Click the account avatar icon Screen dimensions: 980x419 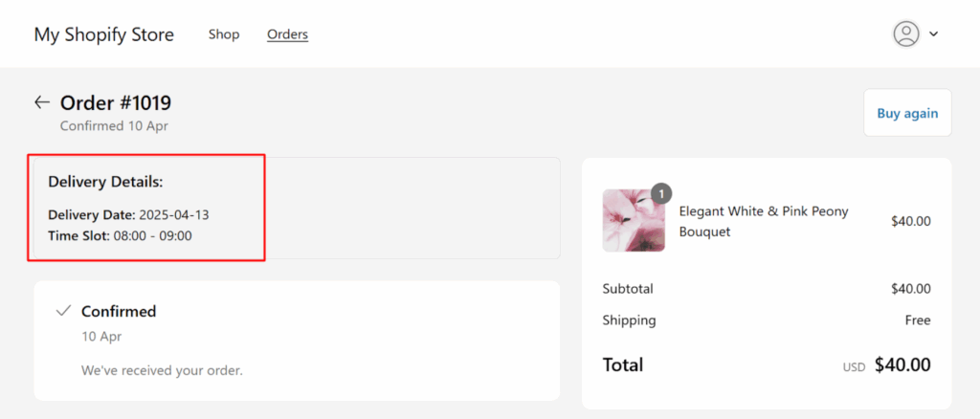click(x=905, y=34)
